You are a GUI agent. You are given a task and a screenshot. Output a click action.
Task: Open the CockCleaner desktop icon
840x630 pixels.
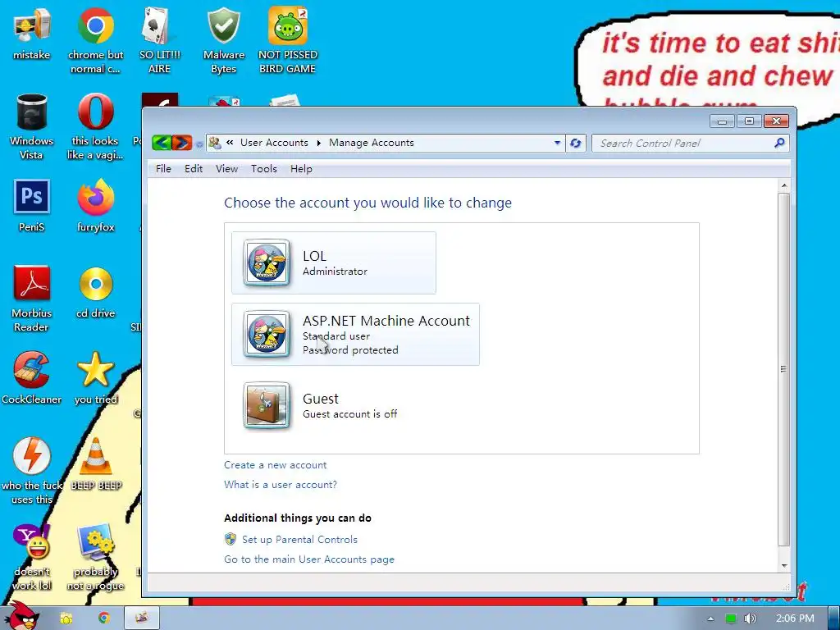coord(32,377)
